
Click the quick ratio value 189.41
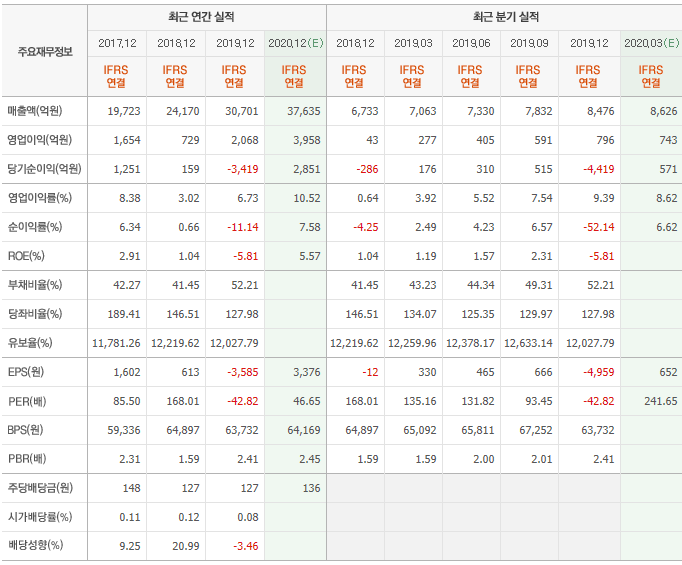pyautogui.click(x=124, y=314)
